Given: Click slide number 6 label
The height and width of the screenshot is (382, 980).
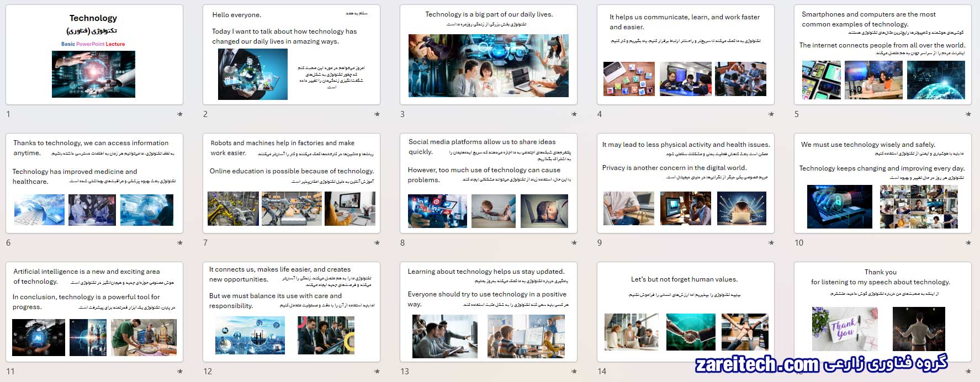Looking at the screenshot, I should (x=8, y=243).
